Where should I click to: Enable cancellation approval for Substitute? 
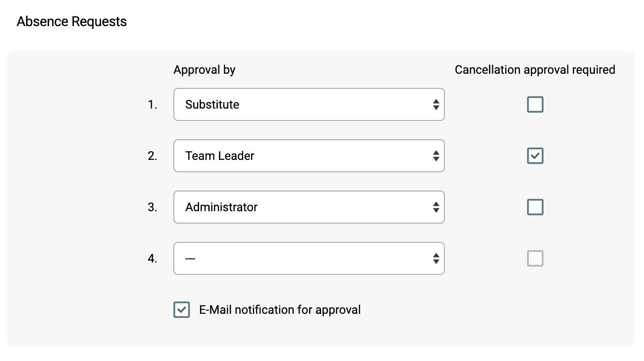(x=535, y=104)
